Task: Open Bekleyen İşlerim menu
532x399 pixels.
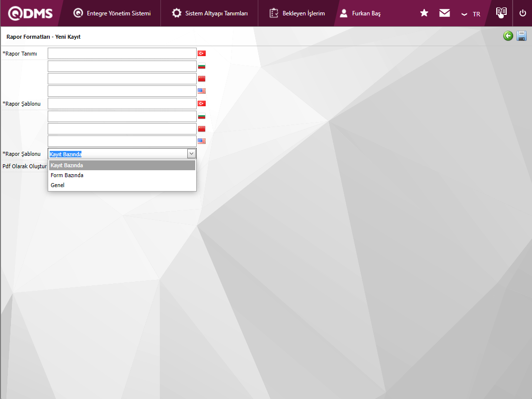Action: pos(297,13)
